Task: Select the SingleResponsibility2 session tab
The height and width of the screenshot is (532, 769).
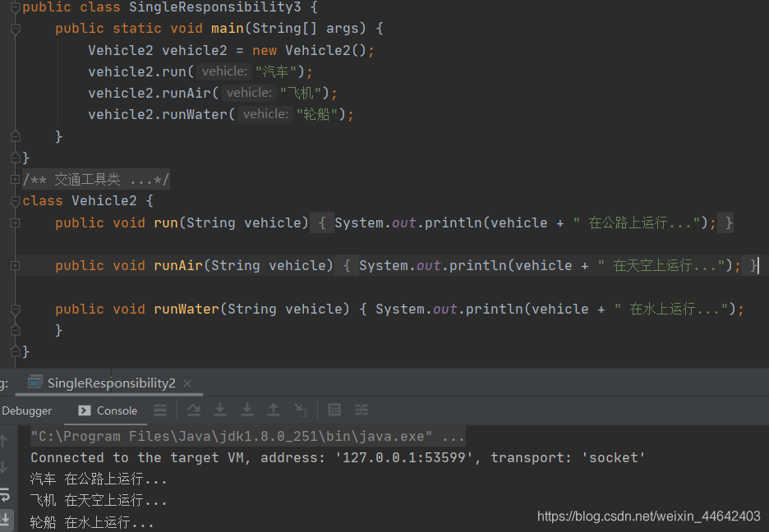Action: pos(109,383)
